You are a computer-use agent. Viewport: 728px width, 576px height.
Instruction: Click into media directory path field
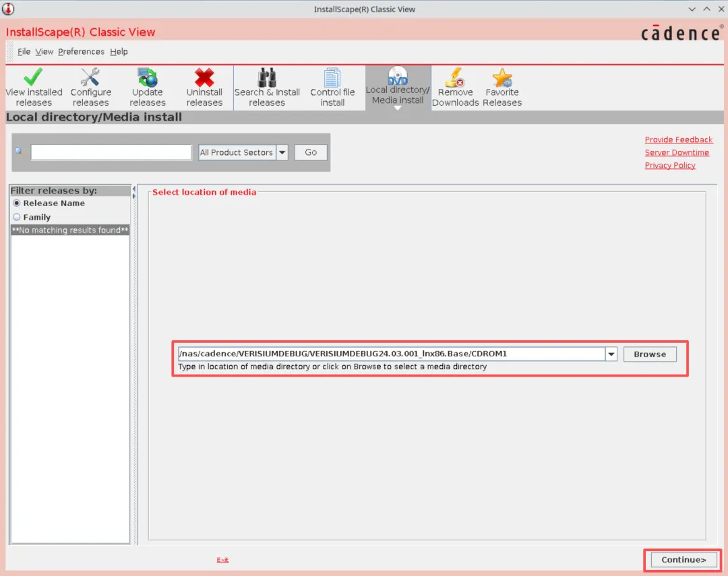(392, 354)
